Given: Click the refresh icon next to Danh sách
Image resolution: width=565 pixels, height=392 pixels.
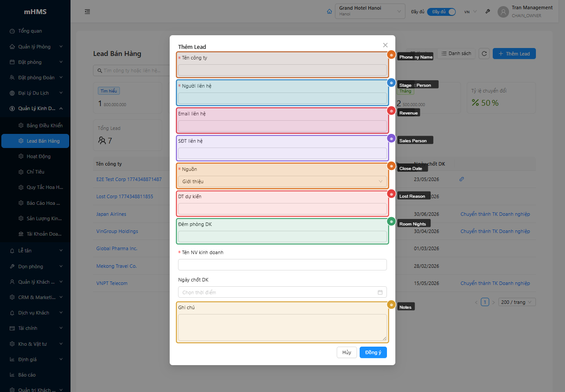Looking at the screenshot, I should click(484, 54).
